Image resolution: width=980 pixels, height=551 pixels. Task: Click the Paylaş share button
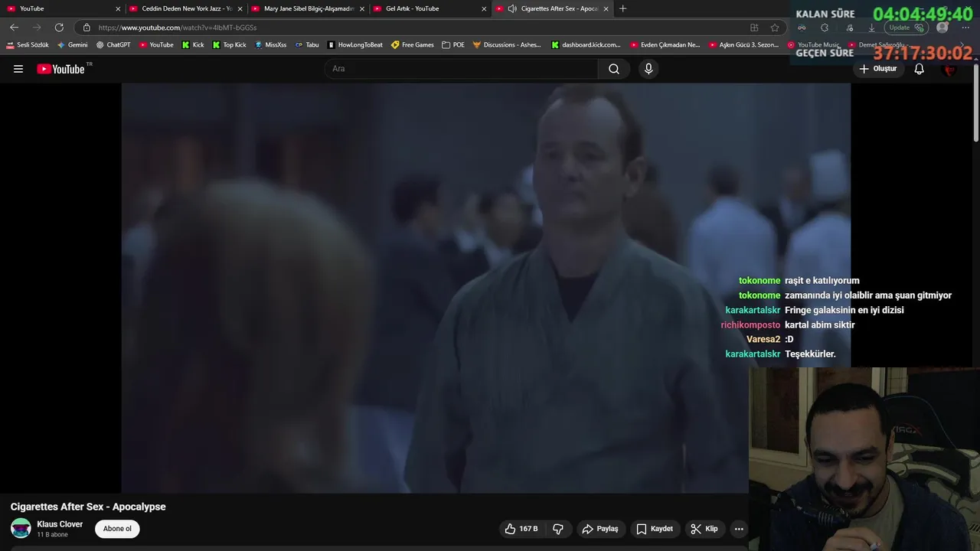coord(599,529)
